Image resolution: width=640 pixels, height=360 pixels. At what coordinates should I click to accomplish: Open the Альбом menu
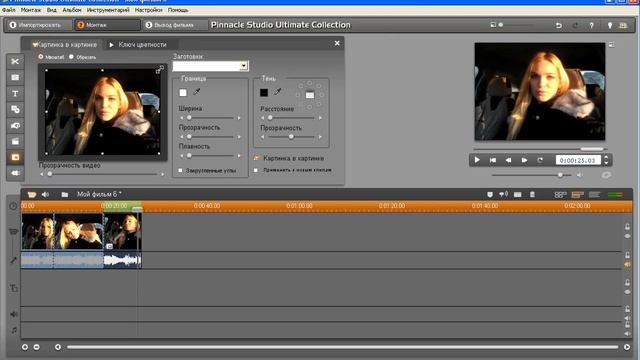coord(72,10)
